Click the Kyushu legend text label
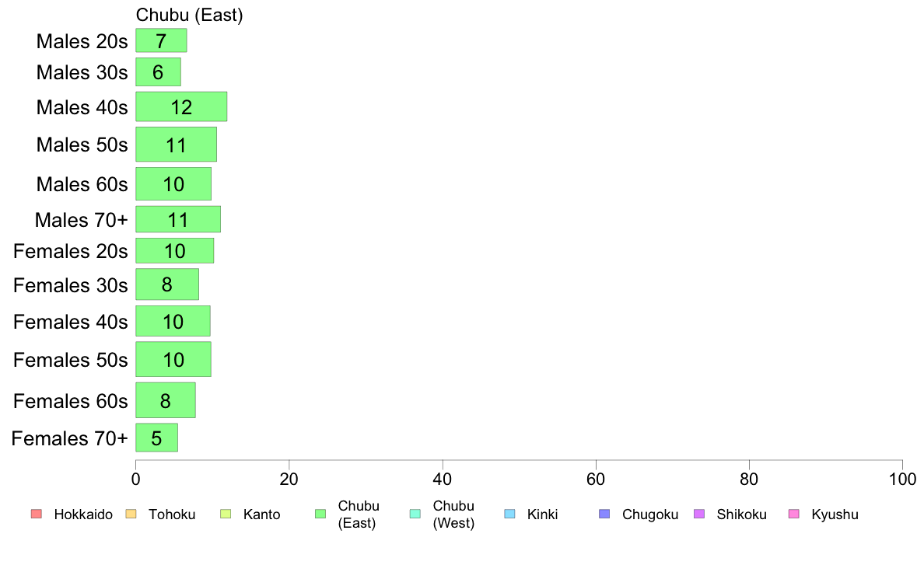The height and width of the screenshot is (572, 924). (x=835, y=514)
